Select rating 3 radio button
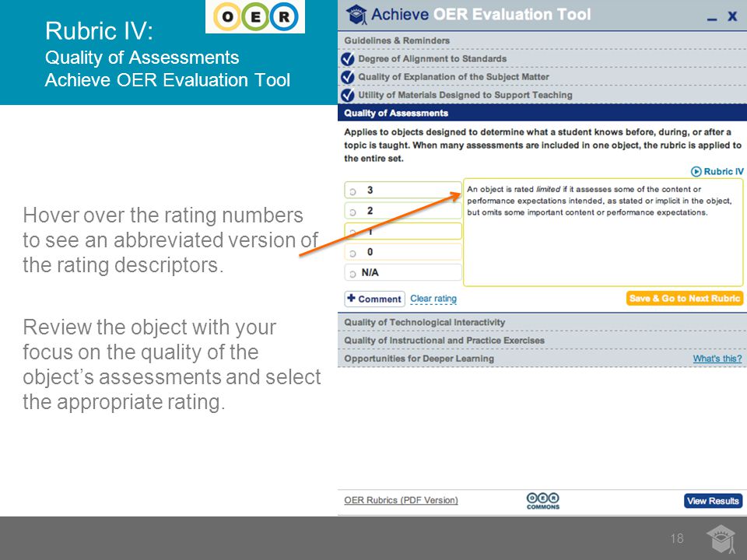This screenshot has width=747, height=560. (353, 191)
